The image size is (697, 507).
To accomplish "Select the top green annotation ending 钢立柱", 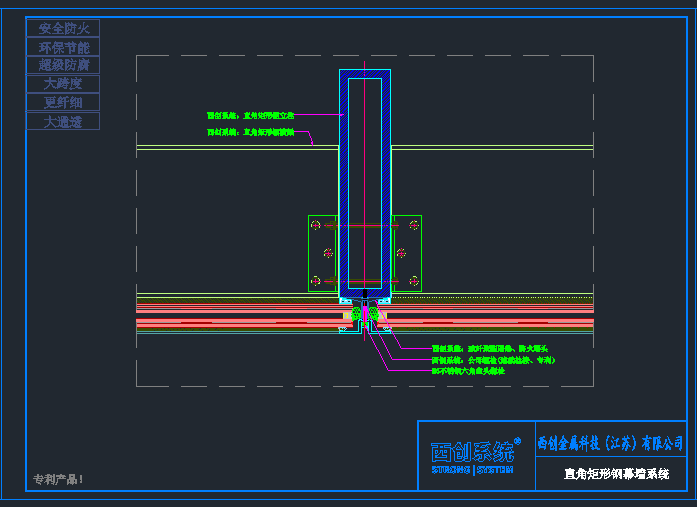I will (250, 116).
